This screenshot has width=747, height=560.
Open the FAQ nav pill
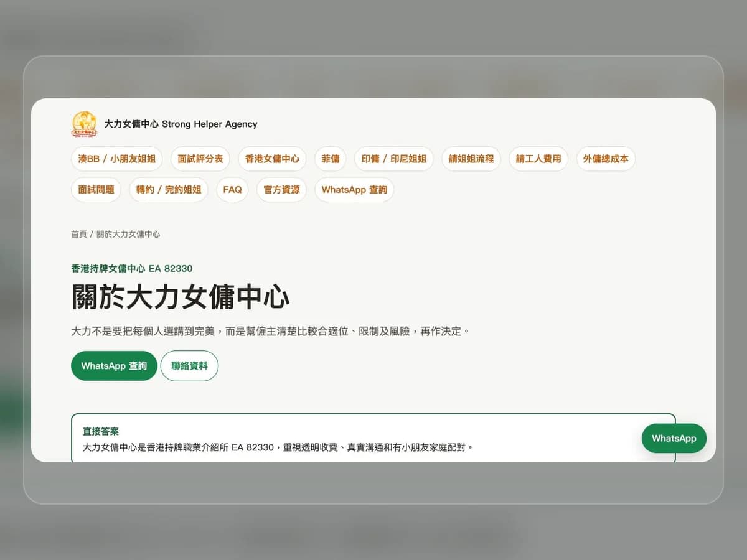(232, 190)
